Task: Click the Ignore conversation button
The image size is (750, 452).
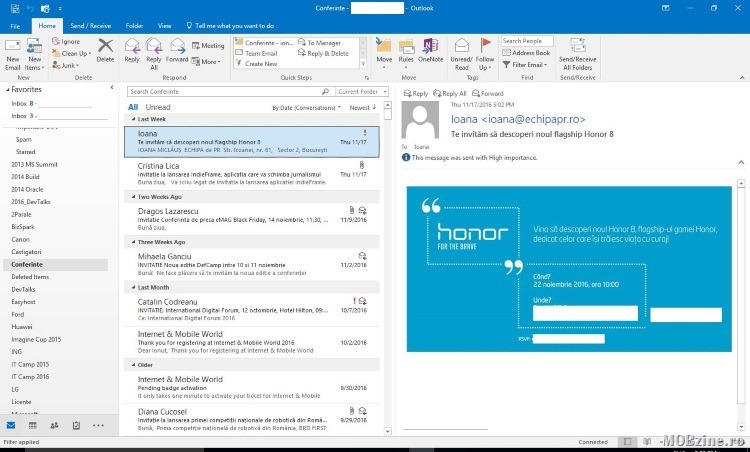Action: point(66,42)
